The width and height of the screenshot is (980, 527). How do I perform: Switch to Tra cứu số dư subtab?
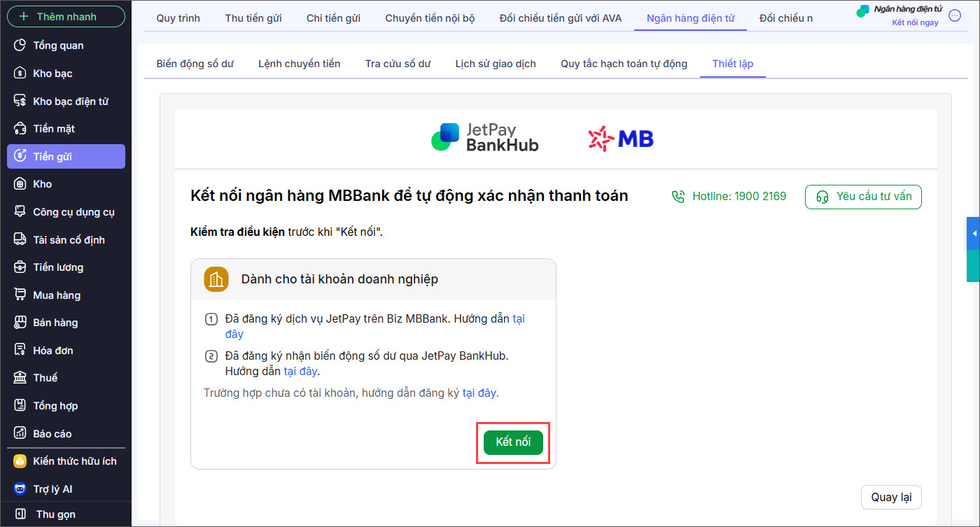coord(398,64)
